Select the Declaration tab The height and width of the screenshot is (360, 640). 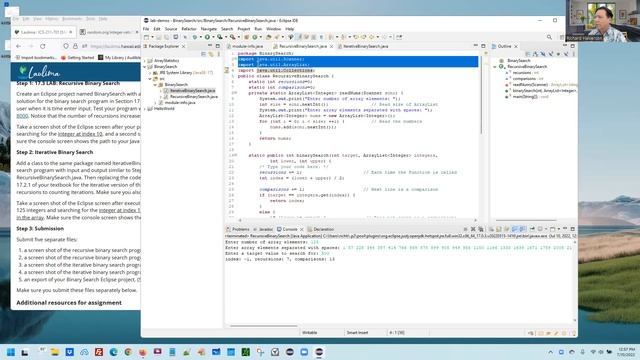coord(320,229)
